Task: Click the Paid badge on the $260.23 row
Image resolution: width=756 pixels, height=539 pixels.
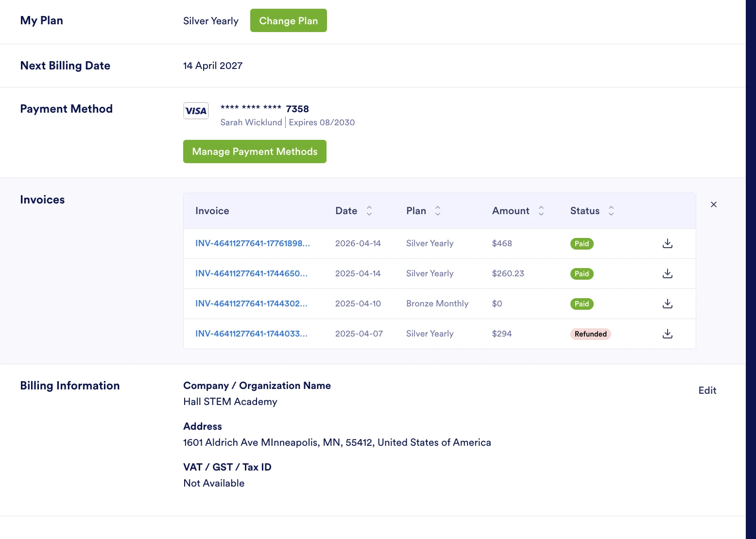Action: click(x=582, y=274)
